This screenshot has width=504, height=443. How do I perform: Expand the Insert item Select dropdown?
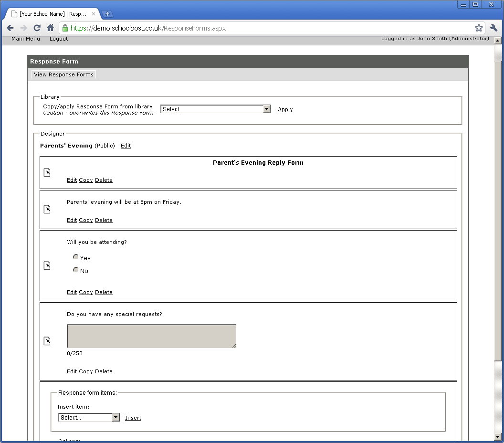[115, 417]
